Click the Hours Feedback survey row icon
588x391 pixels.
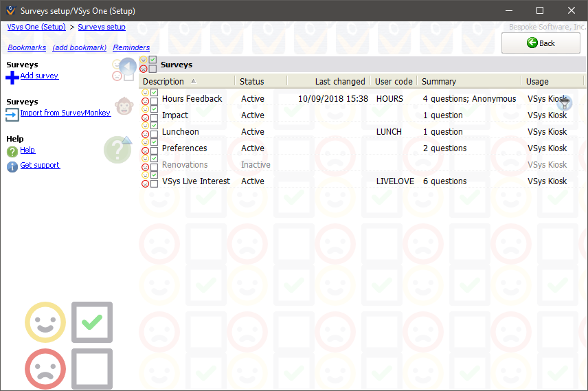pyautogui.click(x=150, y=99)
